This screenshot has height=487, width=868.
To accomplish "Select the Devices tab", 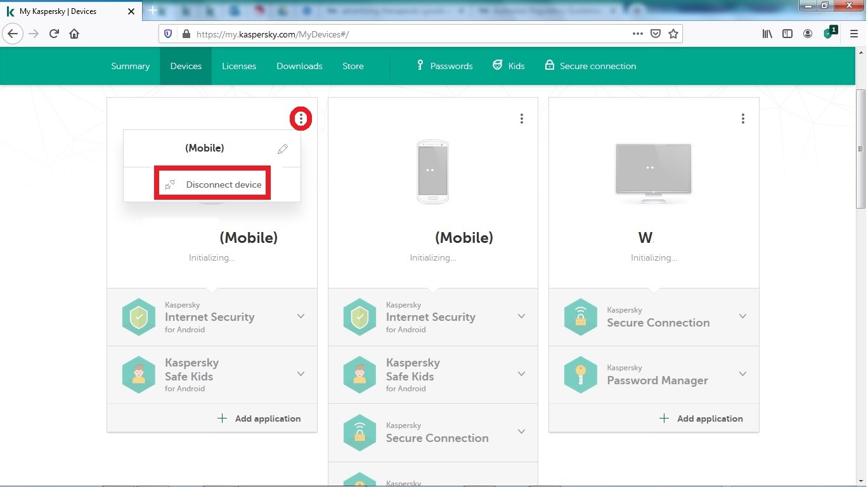I will [186, 66].
